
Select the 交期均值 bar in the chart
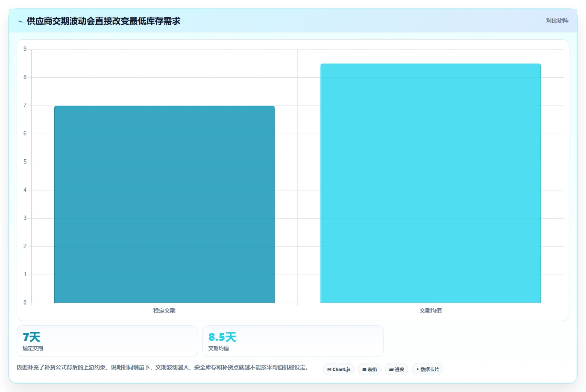[431, 183]
